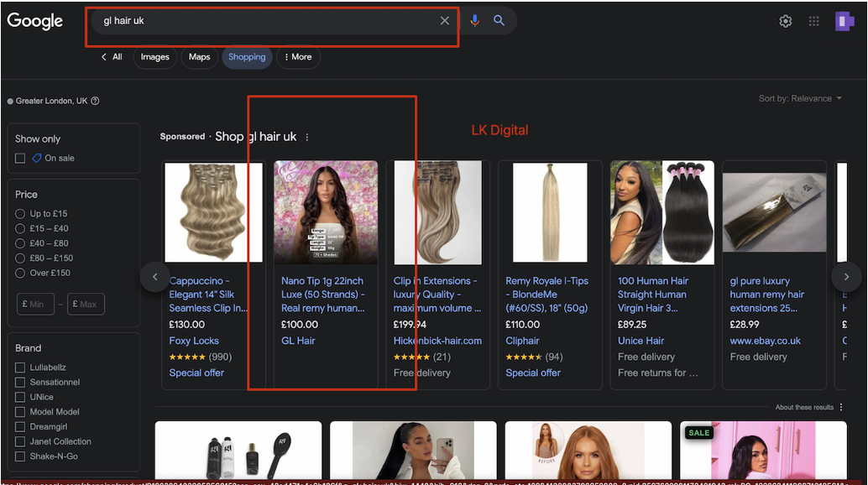Click location help question mark icon
Screen dimensions: 868x485
pyautogui.click(x=95, y=101)
